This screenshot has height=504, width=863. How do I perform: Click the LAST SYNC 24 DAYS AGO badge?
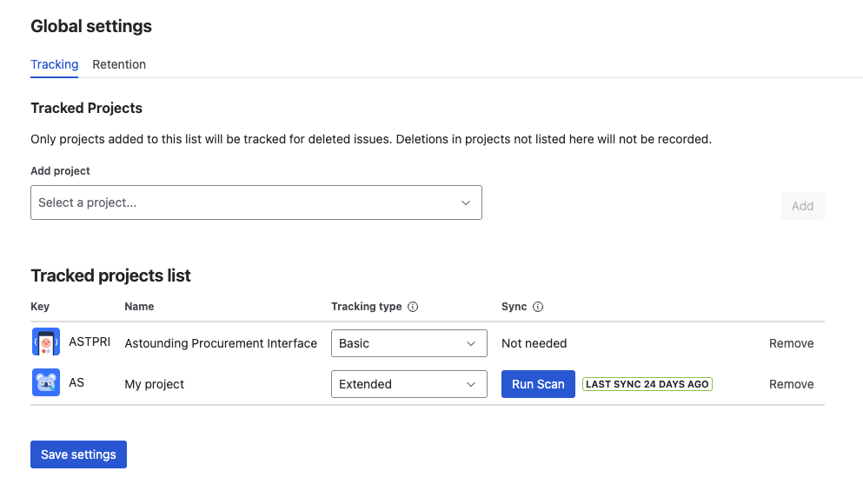(x=647, y=383)
